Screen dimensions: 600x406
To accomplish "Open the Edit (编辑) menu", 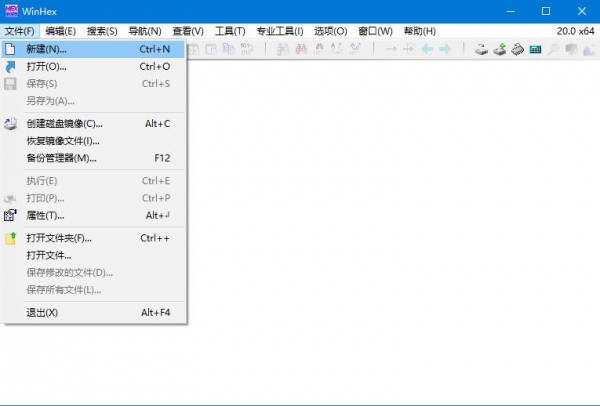I will [x=60, y=31].
